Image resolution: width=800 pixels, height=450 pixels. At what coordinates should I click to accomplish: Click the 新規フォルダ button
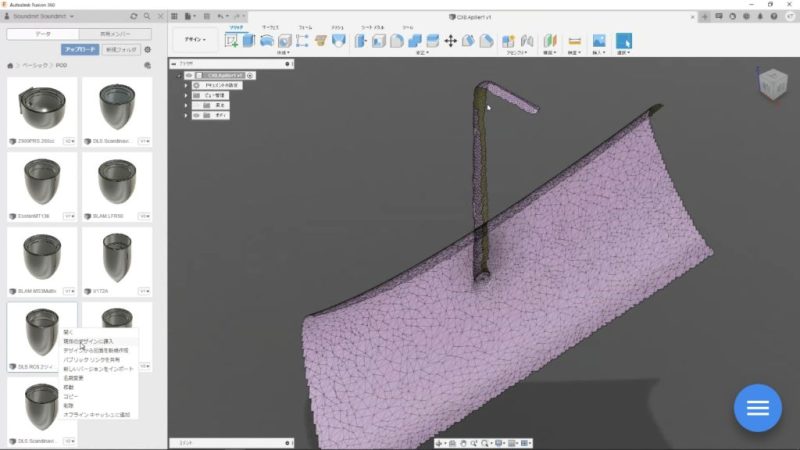[121, 49]
